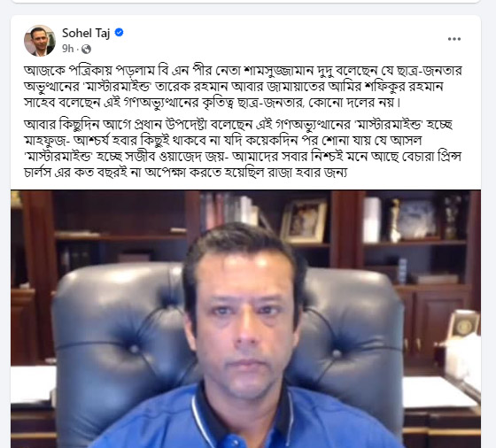Click the words শফিকুর রহমান in first paragraph
Screen dimensions: 496x448
406,87
